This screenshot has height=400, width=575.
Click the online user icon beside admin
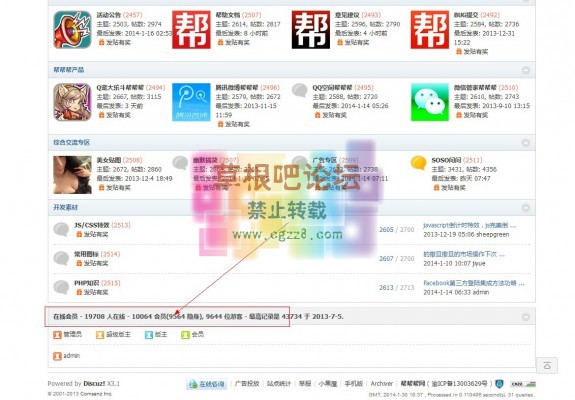coord(57,356)
